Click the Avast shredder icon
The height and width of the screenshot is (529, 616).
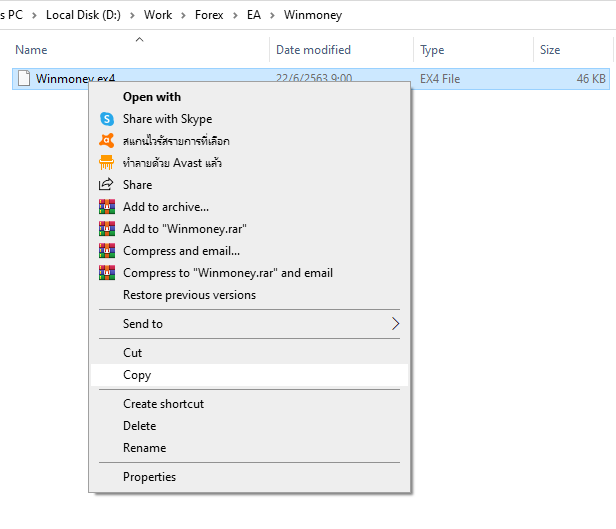tap(106, 163)
